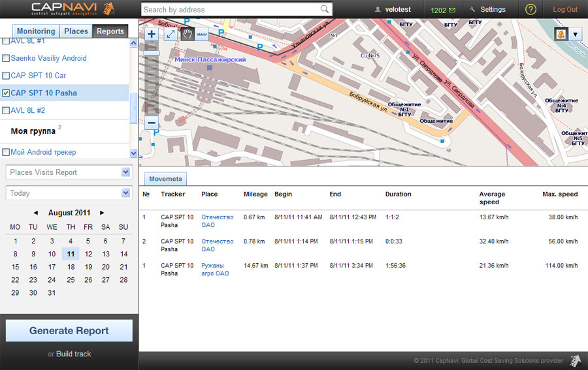Screen dimensions: 588x370
Task: Select the fit-to-extent arrow map tool
Action: [171, 35]
